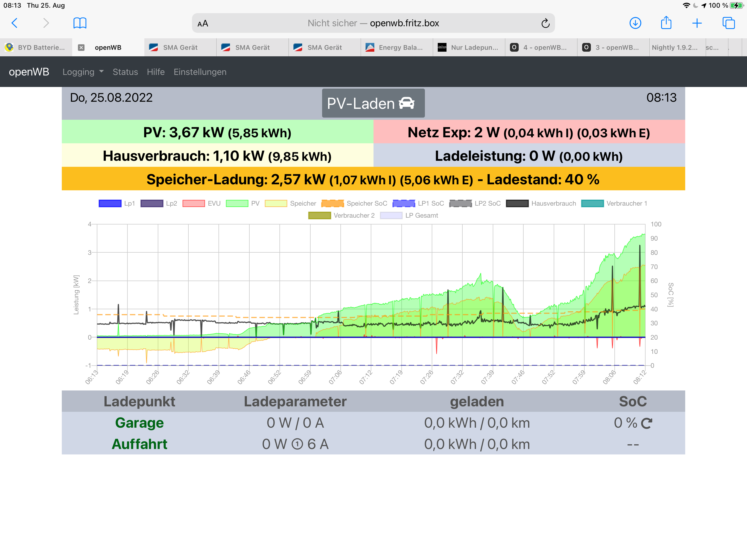
Task: Close the openWB tab
Action: (81, 48)
